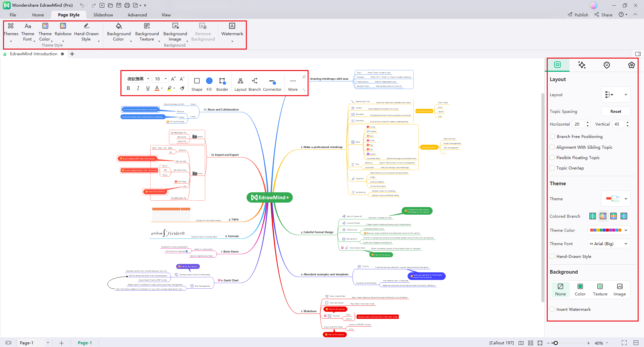The image size is (644, 347).
Task: Open the Theme dropdown in side panel
Action: pos(616,199)
